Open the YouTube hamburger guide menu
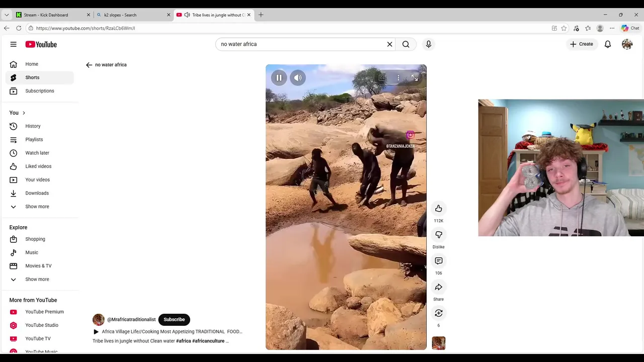 point(14,44)
